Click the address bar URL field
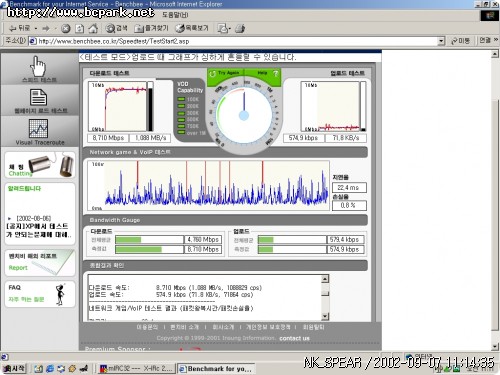The image size is (500, 375). coord(233,41)
